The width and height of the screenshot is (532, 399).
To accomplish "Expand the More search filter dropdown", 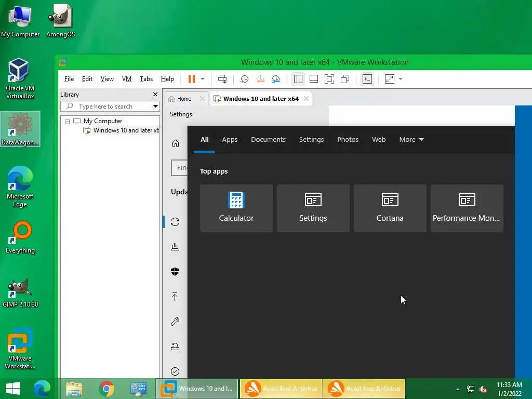I will click(411, 139).
